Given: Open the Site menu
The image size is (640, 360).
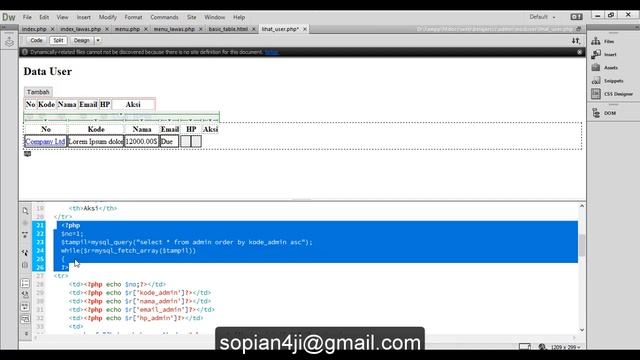Looking at the screenshot, I should click(191, 17).
